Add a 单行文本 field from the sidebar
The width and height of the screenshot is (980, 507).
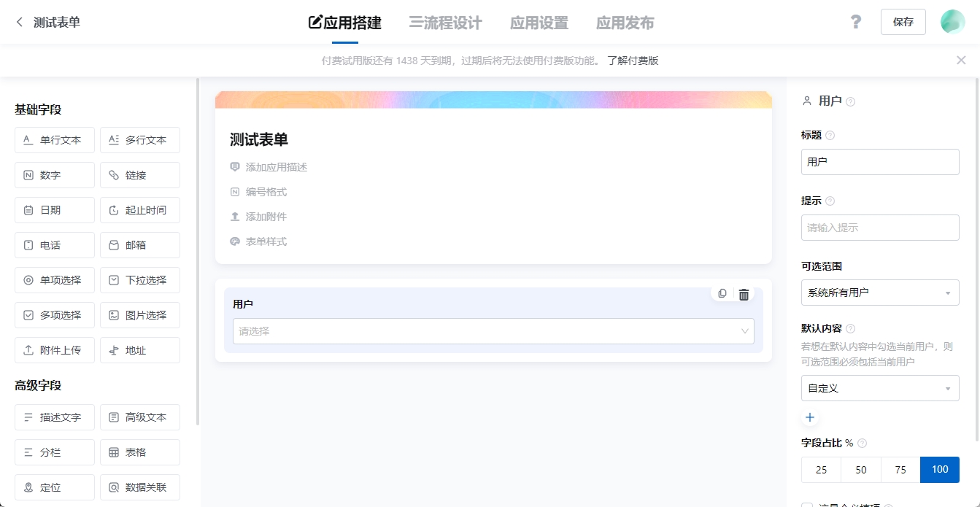pyautogui.click(x=54, y=139)
